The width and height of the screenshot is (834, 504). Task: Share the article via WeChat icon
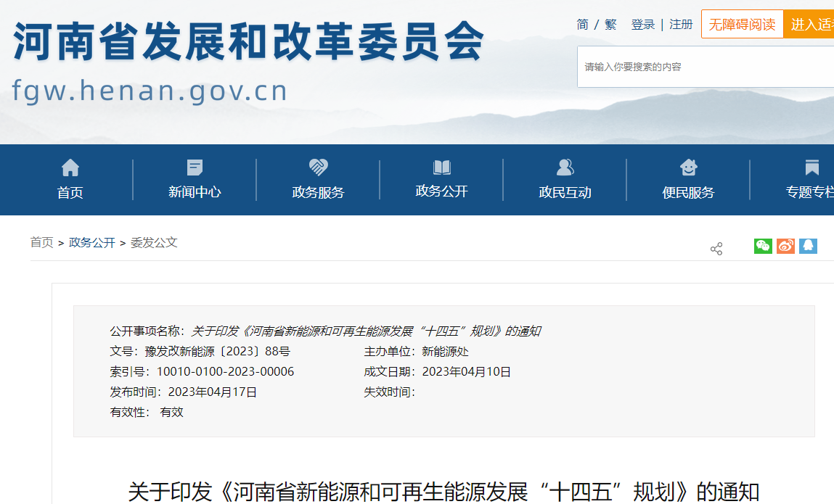[x=763, y=246]
